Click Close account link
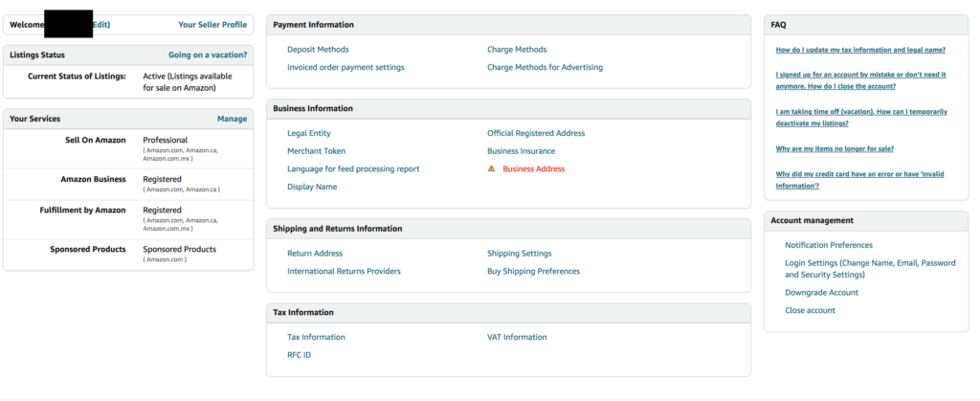980x401 pixels. pos(810,310)
